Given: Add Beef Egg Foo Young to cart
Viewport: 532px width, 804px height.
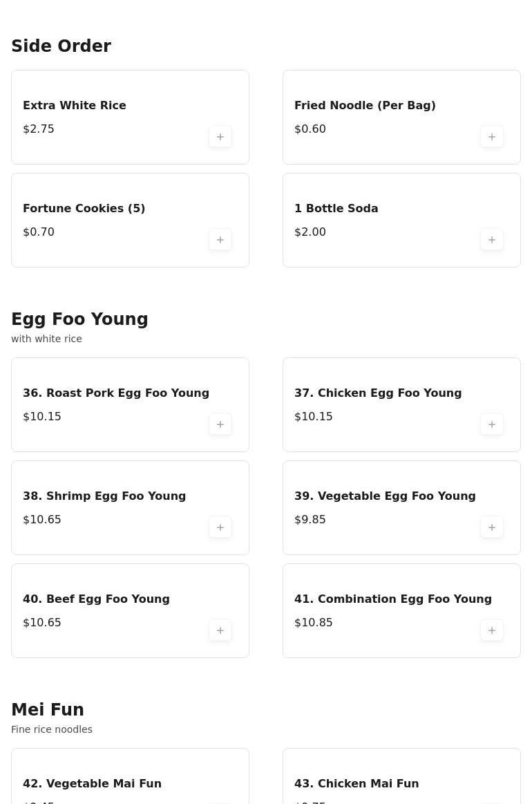Looking at the screenshot, I should (220, 630).
